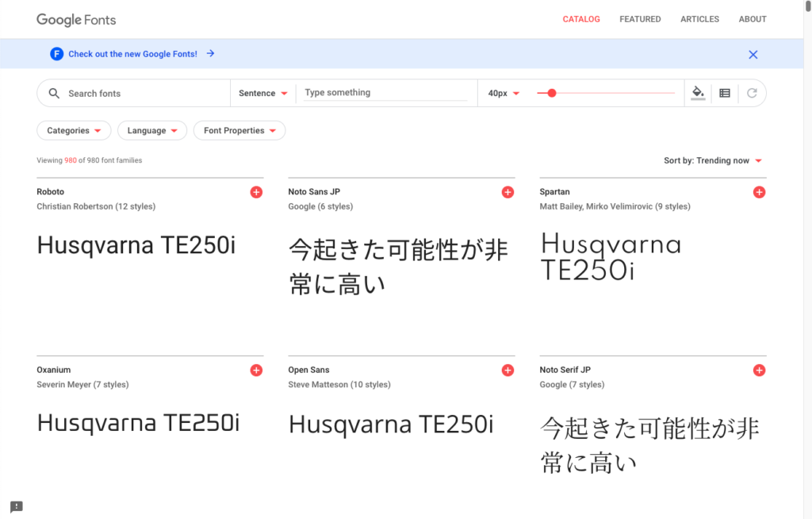This screenshot has height=519, width=812.
Task: Go to the Catalog tab
Action: click(x=581, y=19)
